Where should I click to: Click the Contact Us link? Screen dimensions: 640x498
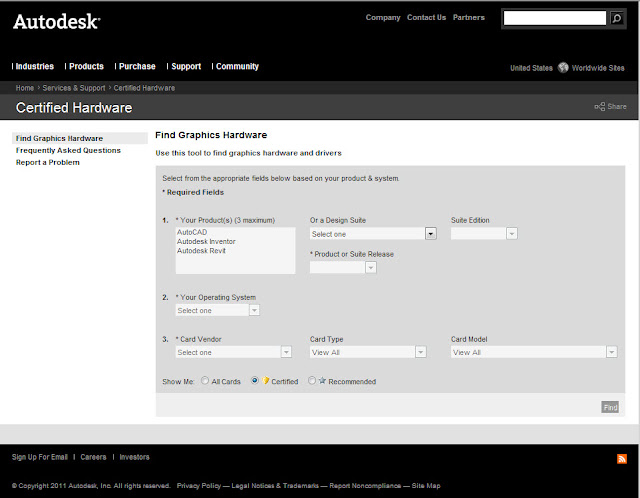(x=426, y=18)
